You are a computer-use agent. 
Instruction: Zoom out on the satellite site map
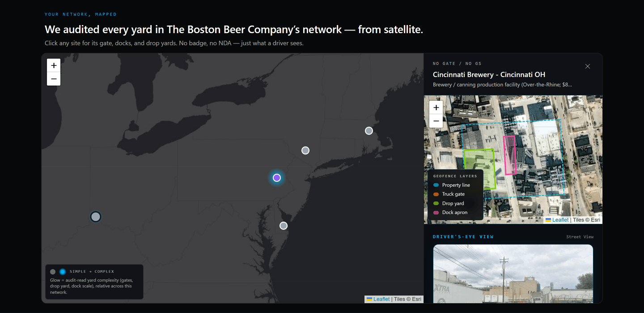[436, 121]
